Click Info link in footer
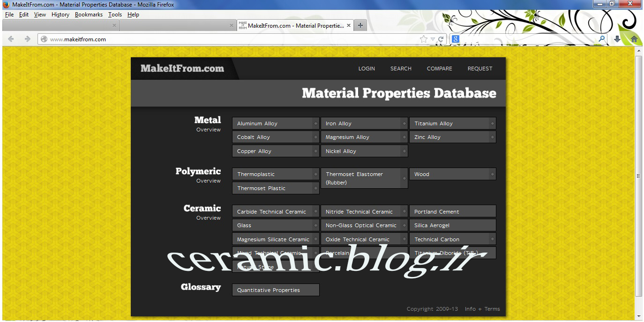Image resolution: width=644 pixels, height=322 pixels. 470,309
